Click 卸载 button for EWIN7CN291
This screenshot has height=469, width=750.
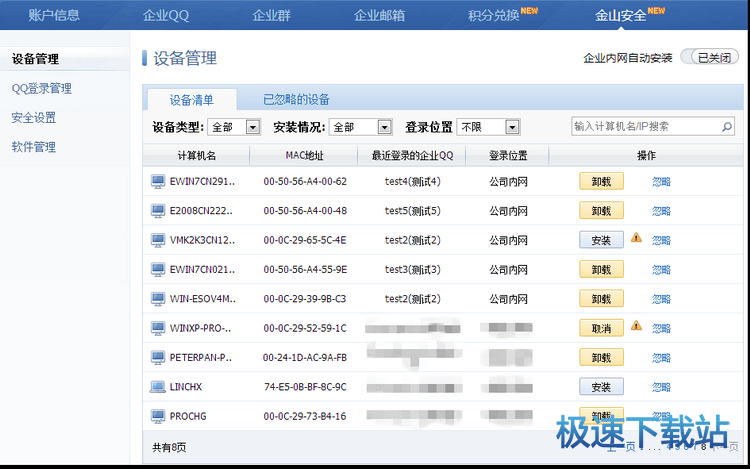(x=601, y=182)
